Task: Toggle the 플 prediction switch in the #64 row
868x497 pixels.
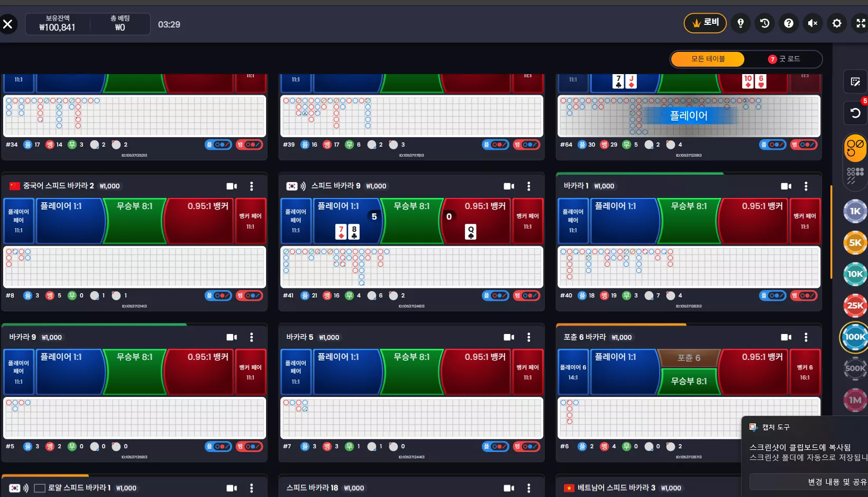Action: click(773, 144)
